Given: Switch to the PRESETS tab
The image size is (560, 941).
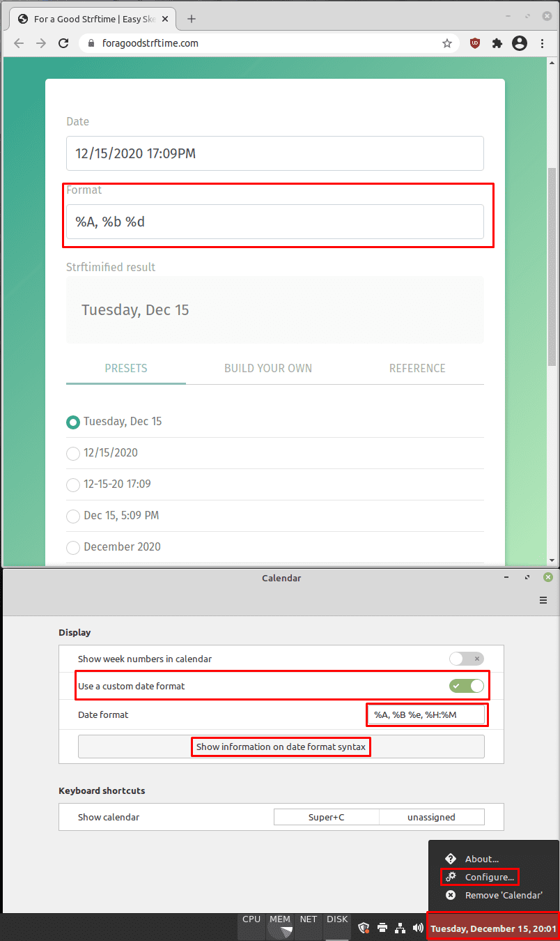Looking at the screenshot, I should click(x=126, y=368).
